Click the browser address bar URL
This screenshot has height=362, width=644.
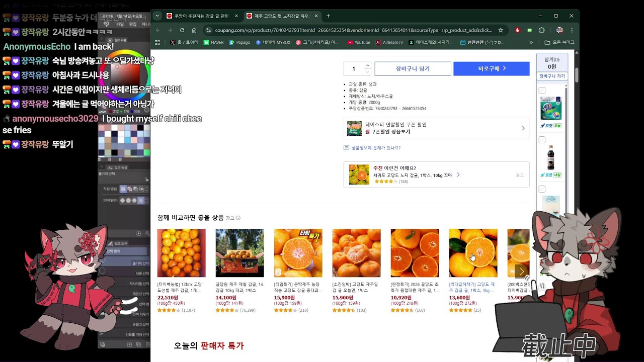[x=353, y=30]
